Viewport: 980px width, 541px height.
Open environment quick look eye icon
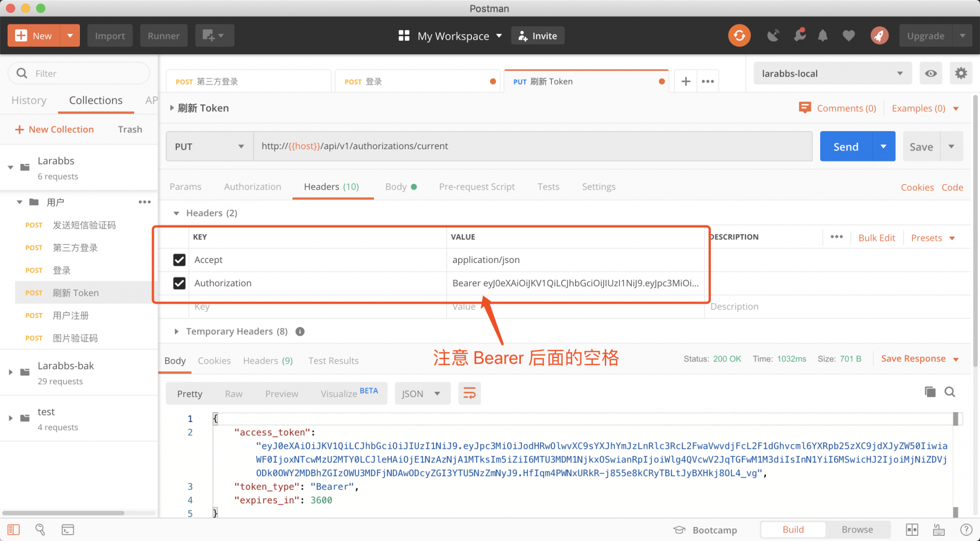(x=931, y=73)
